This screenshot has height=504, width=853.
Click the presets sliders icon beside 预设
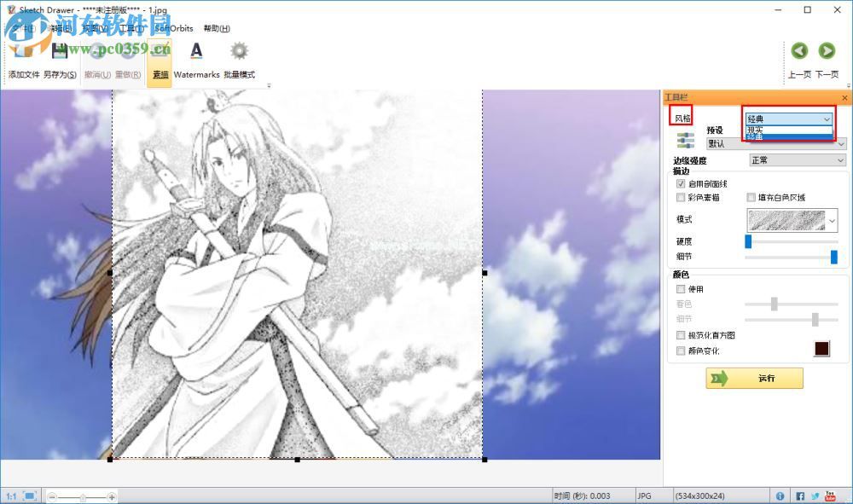pyautogui.click(x=686, y=140)
